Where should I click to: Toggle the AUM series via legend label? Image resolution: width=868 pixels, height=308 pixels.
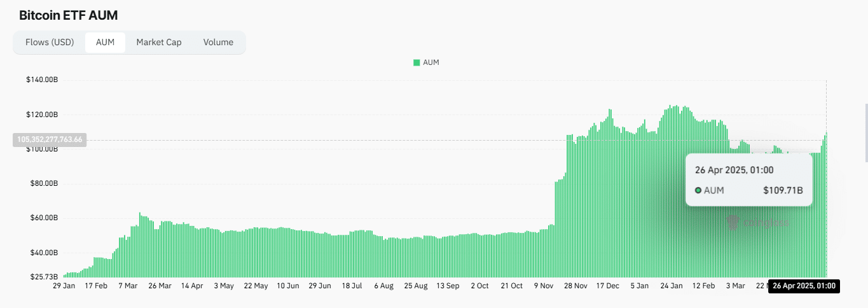click(431, 62)
